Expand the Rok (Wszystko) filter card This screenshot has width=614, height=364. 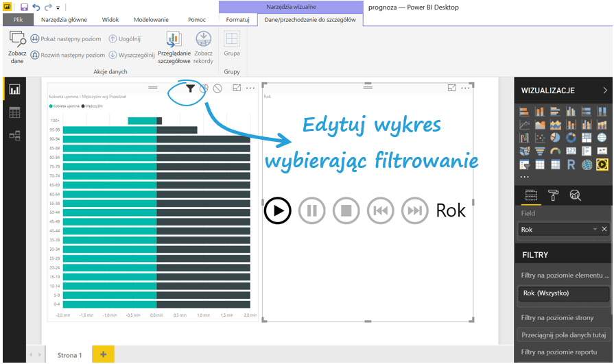point(563,293)
